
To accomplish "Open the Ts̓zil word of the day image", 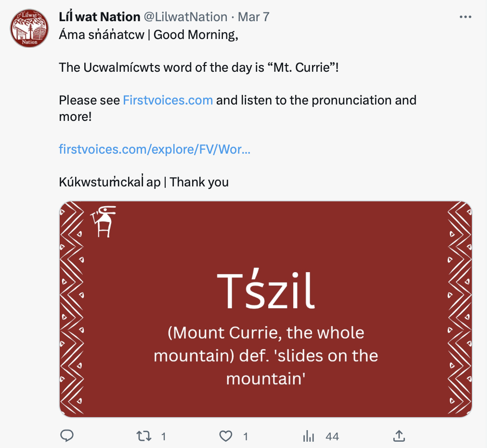I will pyautogui.click(x=265, y=308).
